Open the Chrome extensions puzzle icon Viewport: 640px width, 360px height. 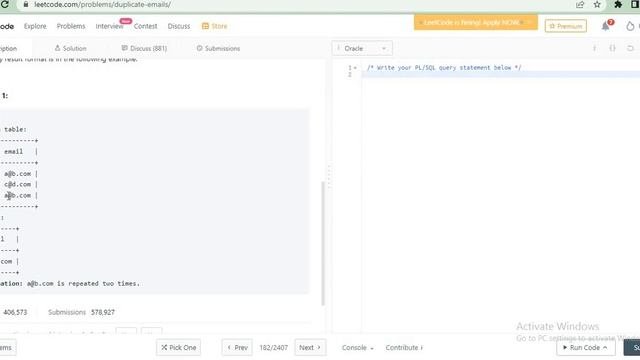coord(618,4)
